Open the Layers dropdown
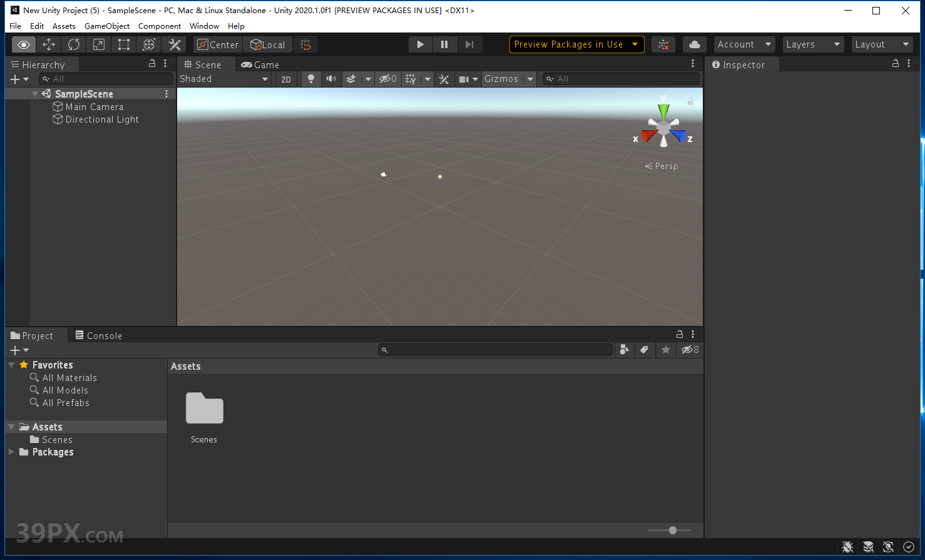 tap(813, 44)
